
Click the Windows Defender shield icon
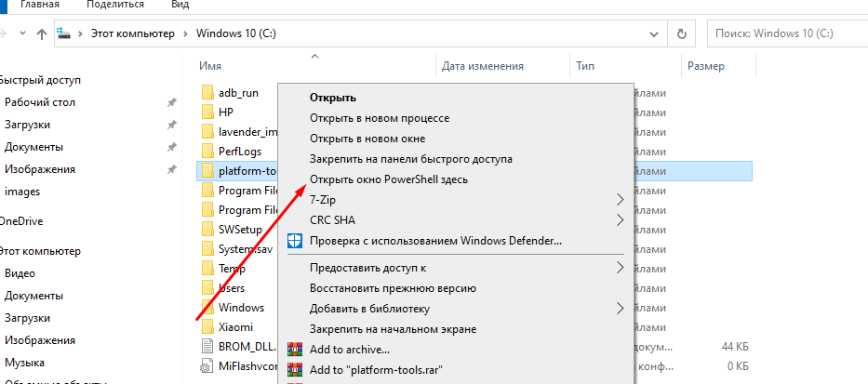click(x=295, y=241)
